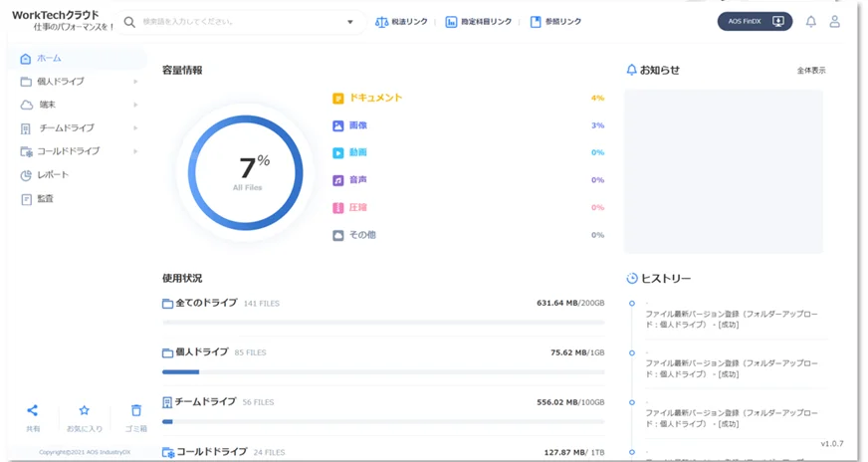Click the 使用状況 heading

(182, 278)
